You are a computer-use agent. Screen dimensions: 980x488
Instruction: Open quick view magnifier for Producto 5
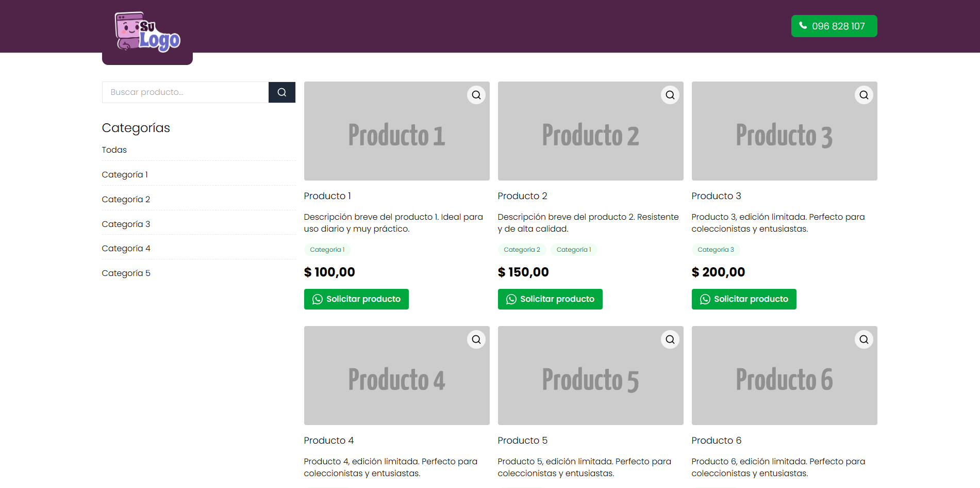click(670, 339)
